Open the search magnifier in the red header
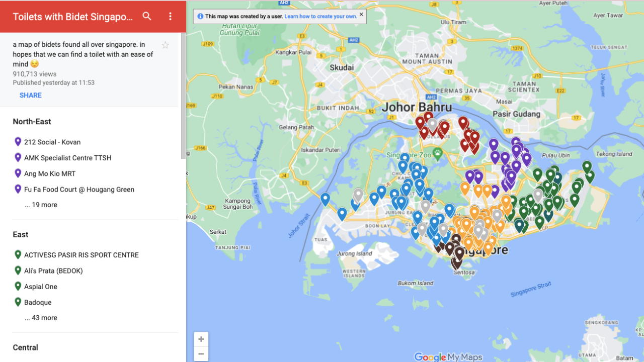Viewport: 644px width, 362px height. click(x=147, y=16)
